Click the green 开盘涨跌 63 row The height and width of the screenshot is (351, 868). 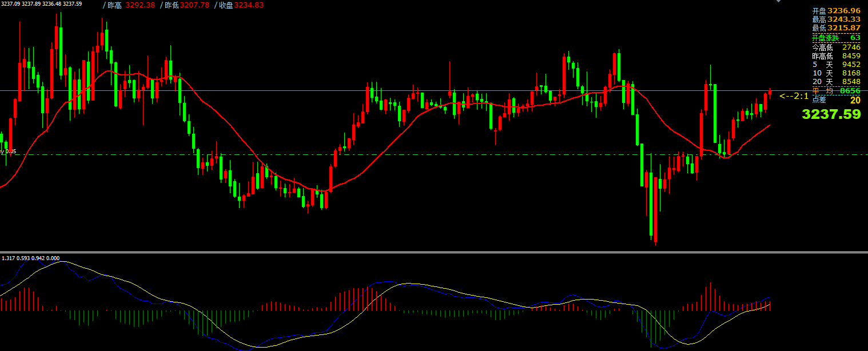pyautogui.click(x=835, y=38)
